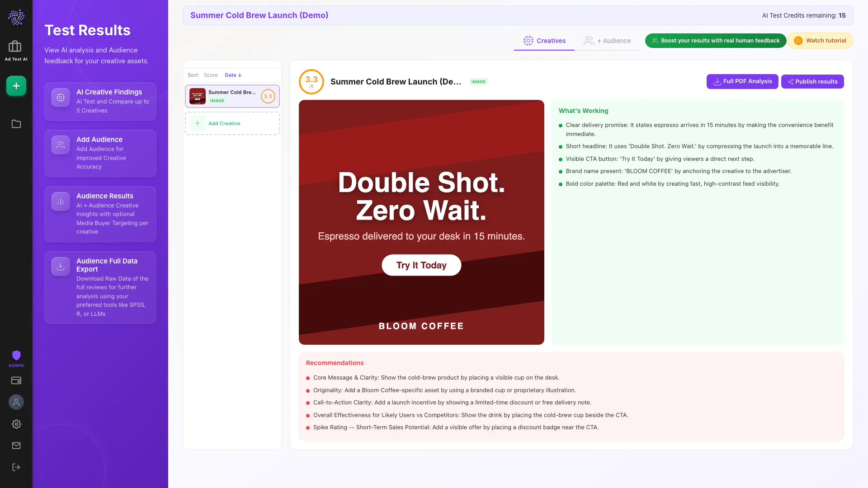Click the Test Results heading
The height and width of the screenshot is (488, 868).
click(87, 30)
